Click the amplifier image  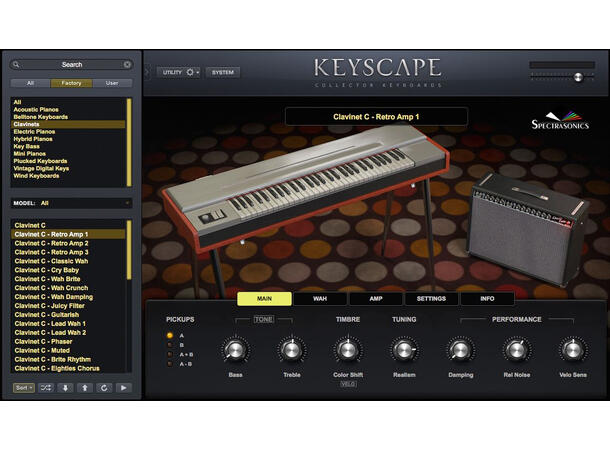point(527,229)
